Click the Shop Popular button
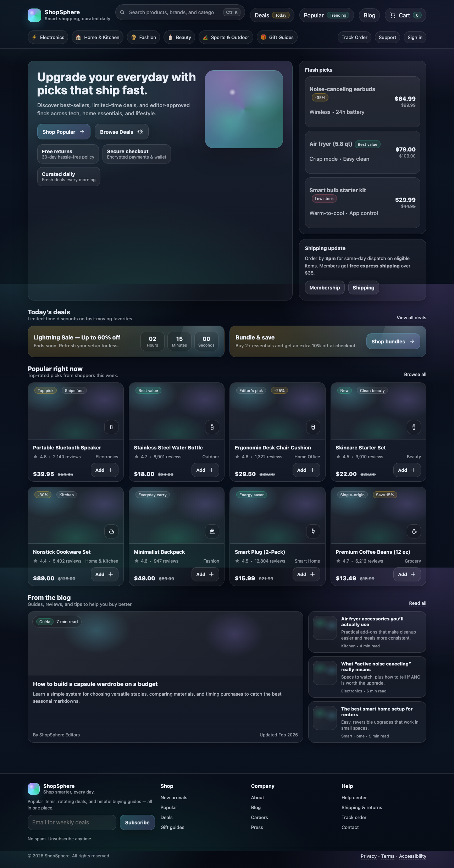 [64, 132]
